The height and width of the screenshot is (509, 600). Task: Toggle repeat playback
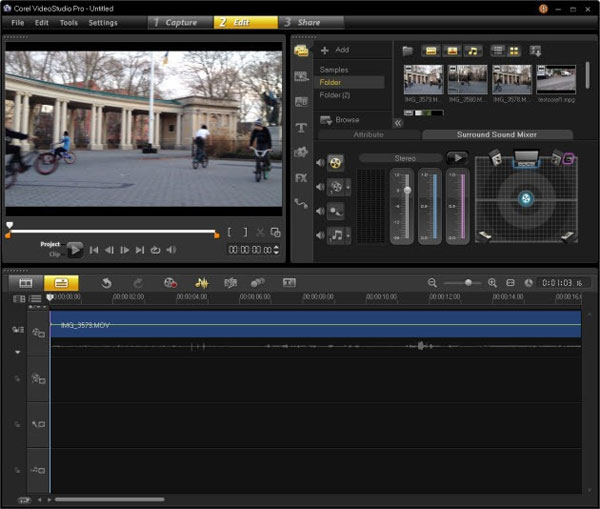[155, 250]
